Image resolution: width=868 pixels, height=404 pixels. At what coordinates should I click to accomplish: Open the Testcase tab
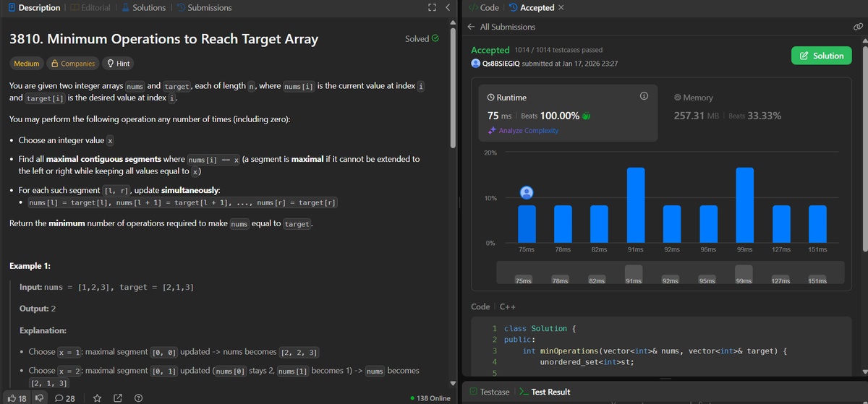pyautogui.click(x=489, y=392)
